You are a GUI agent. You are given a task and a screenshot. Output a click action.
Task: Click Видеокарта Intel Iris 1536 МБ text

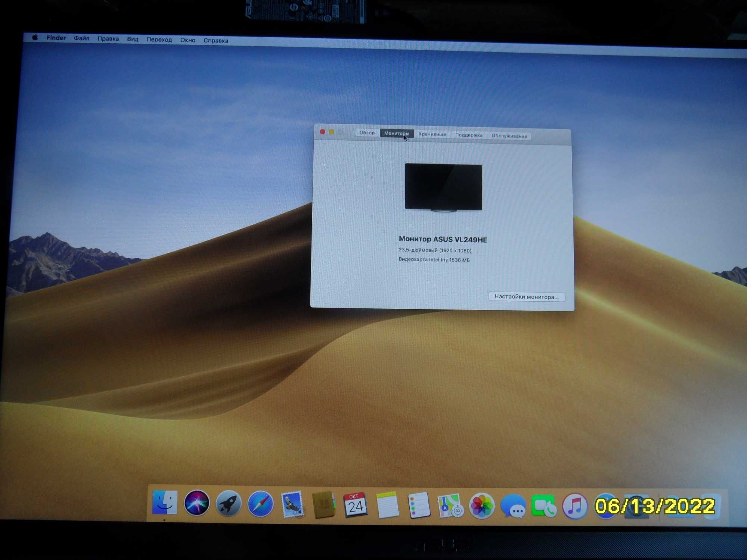(434, 259)
